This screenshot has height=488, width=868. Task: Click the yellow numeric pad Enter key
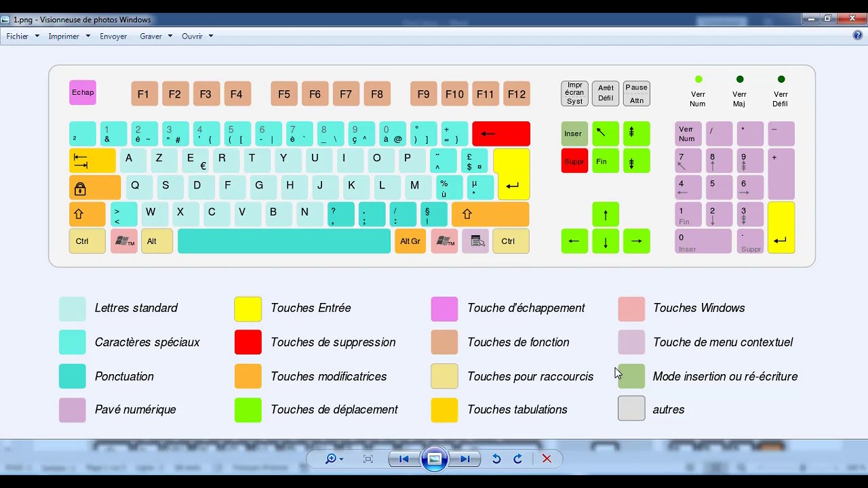(x=781, y=228)
